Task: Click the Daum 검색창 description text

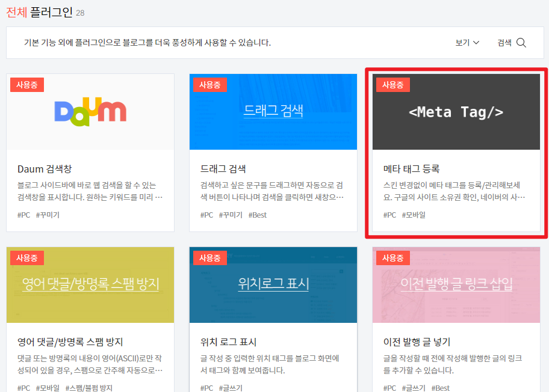Action: tap(90, 191)
